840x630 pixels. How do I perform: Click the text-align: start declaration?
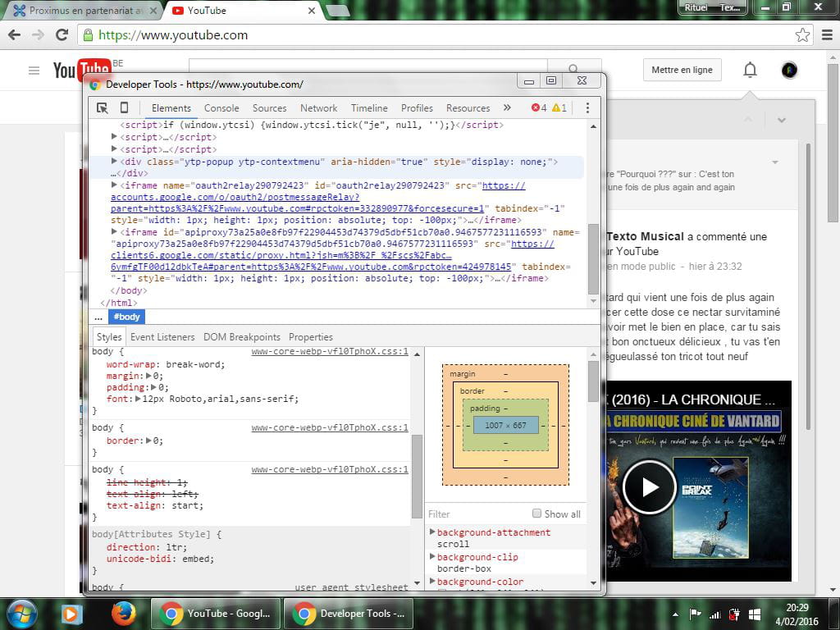(154, 505)
